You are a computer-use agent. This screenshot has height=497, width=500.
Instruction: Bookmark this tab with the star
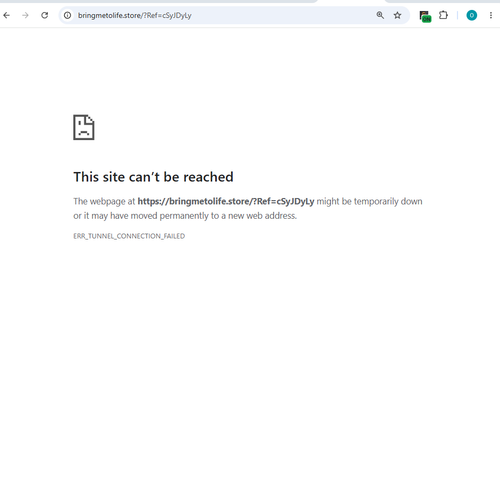point(397,15)
